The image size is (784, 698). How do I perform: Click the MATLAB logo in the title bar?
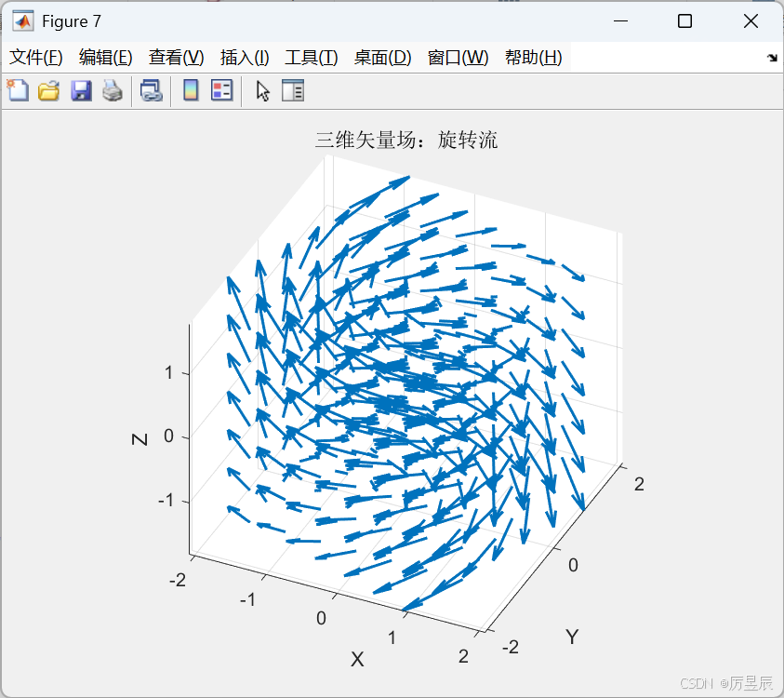tap(23, 21)
